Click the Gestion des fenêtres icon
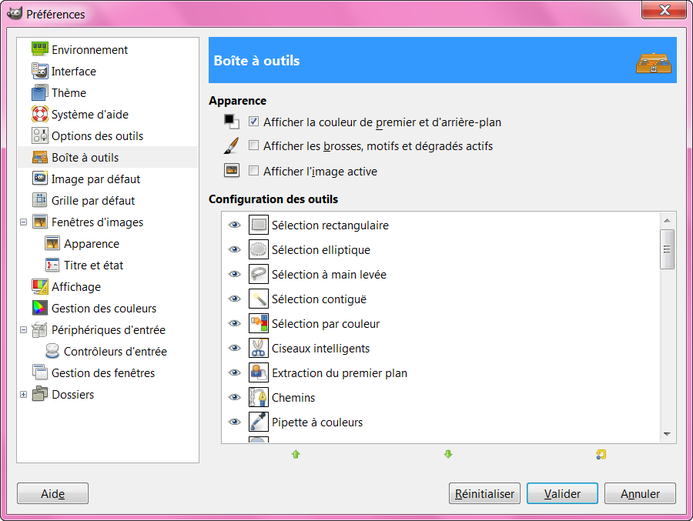 click(40, 373)
